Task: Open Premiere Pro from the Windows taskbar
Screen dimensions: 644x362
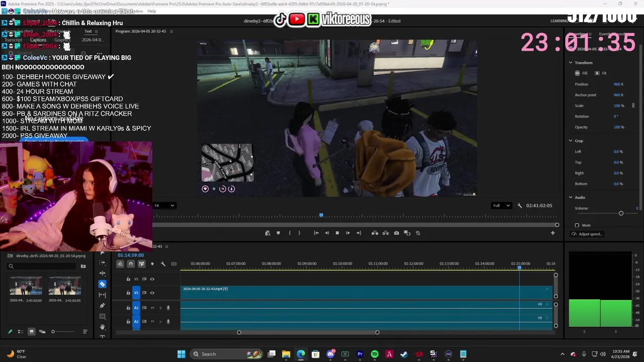Action: coord(360,354)
